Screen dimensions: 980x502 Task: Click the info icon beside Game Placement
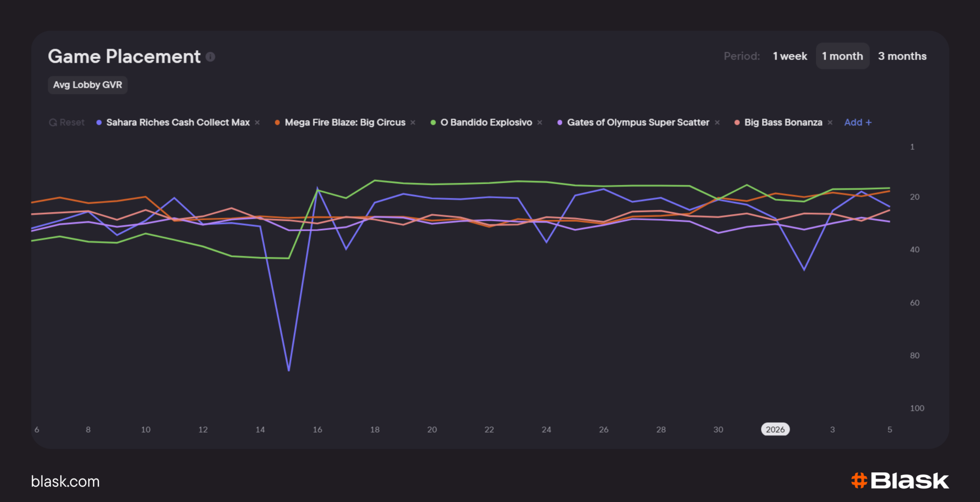click(211, 57)
